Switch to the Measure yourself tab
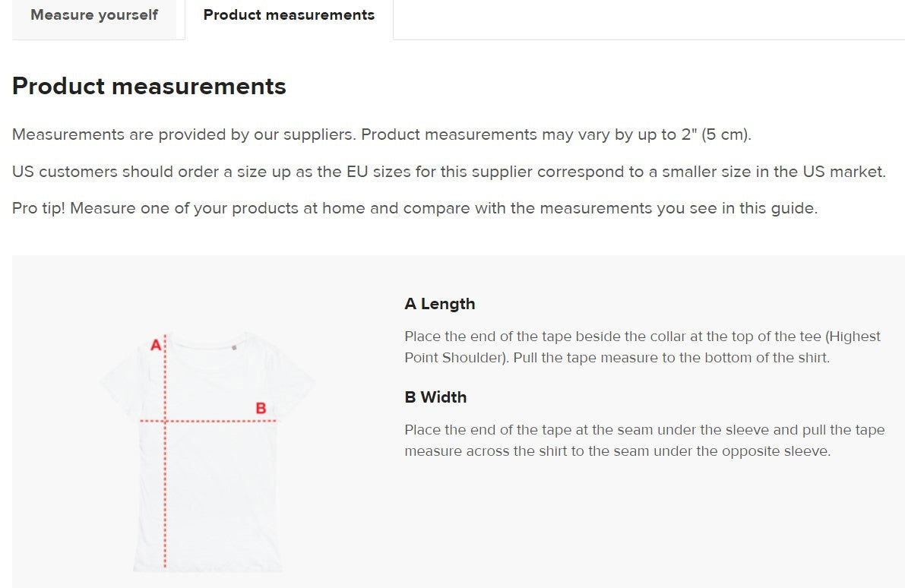Image resolution: width=905 pixels, height=588 pixels. pyautogui.click(x=93, y=14)
